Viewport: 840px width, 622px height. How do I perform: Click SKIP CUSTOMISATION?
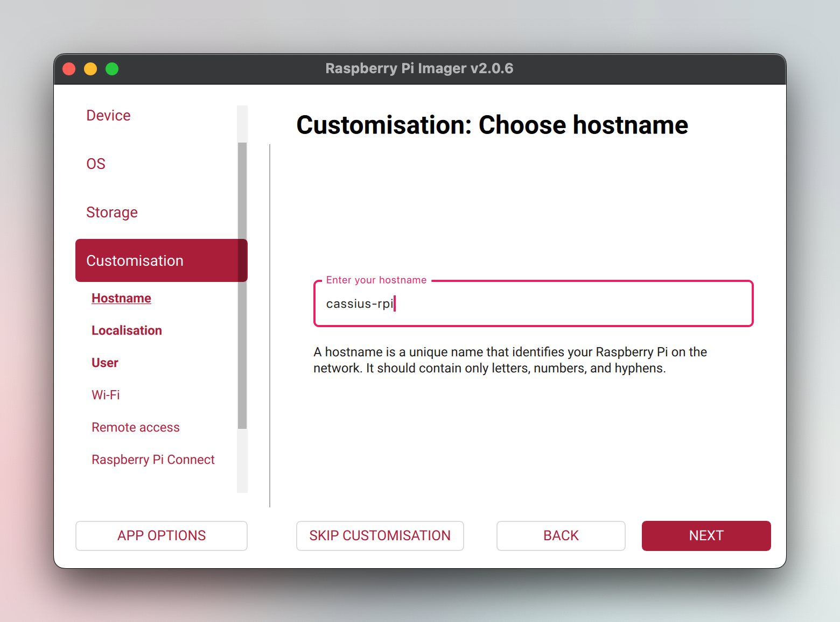point(380,535)
